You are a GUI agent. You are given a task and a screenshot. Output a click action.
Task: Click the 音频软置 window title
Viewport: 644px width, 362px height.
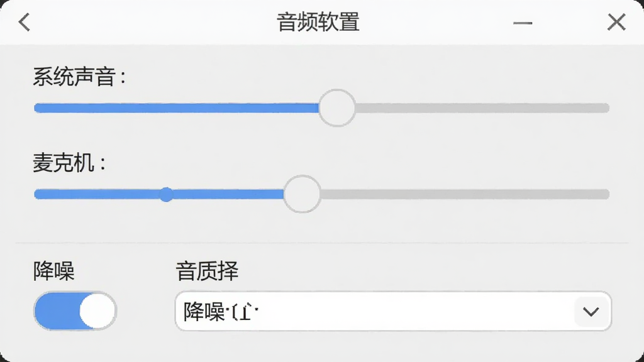click(x=318, y=22)
